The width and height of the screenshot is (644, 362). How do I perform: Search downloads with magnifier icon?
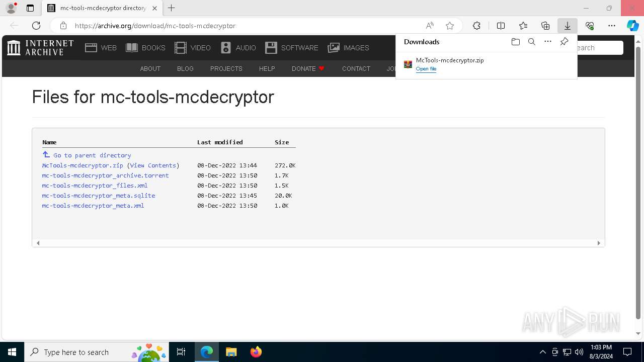click(x=531, y=42)
